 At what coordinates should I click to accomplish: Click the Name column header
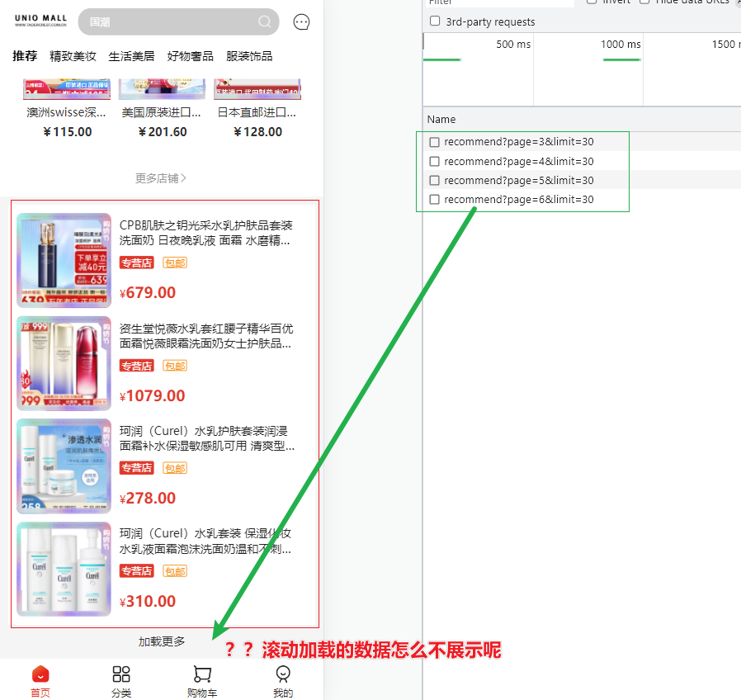pyautogui.click(x=441, y=119)
